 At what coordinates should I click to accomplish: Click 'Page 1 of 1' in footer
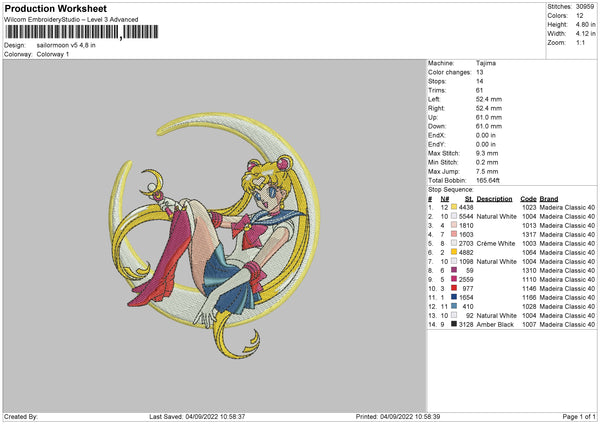[x=579, y=416]
